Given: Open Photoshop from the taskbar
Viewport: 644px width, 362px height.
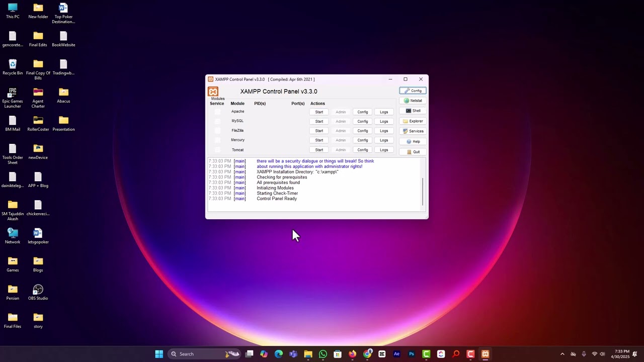Looking at the screenshot, I should coord(412,354).
